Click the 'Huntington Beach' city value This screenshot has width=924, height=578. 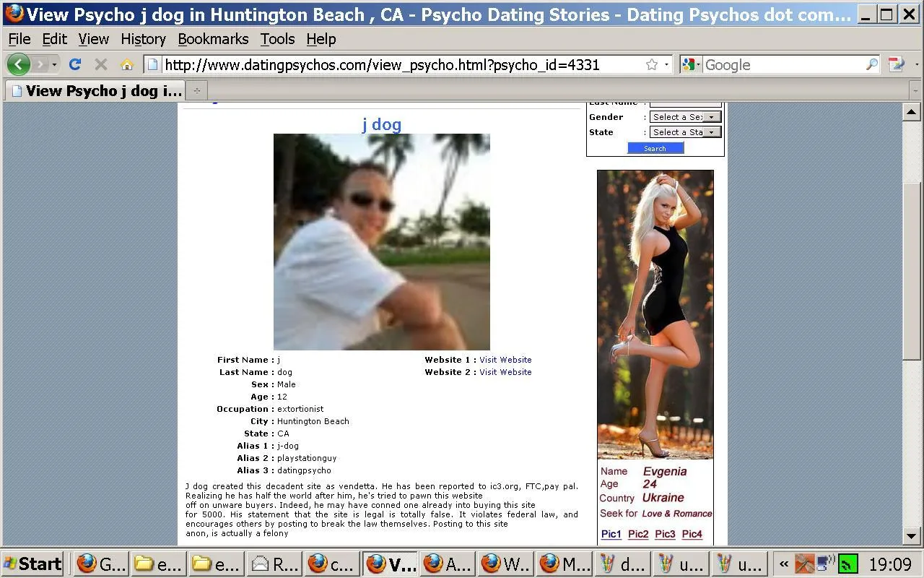[313, 421]
